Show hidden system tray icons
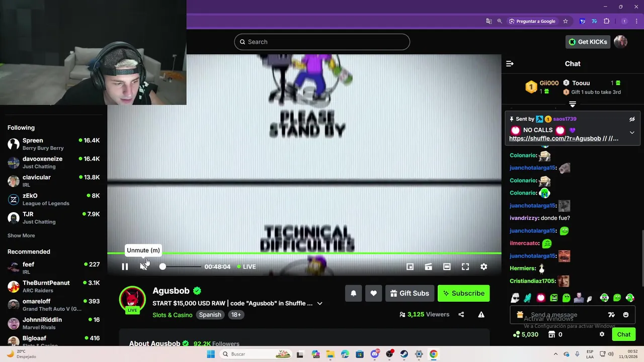 [x=555, y=354]
